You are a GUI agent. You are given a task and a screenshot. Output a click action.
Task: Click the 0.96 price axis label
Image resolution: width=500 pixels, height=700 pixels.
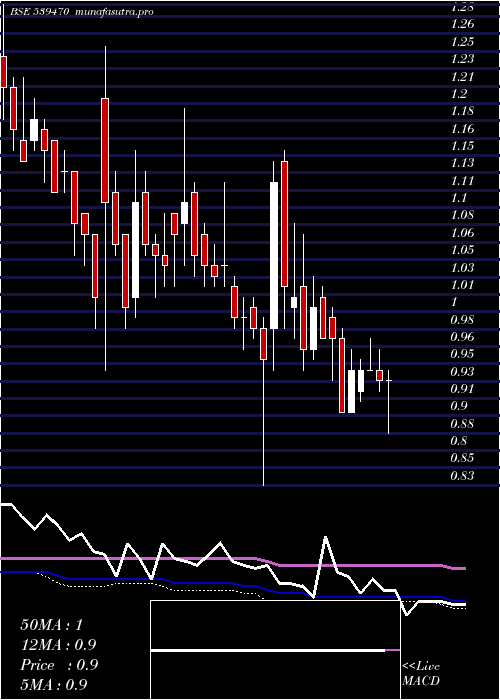[x=462, y=337]
